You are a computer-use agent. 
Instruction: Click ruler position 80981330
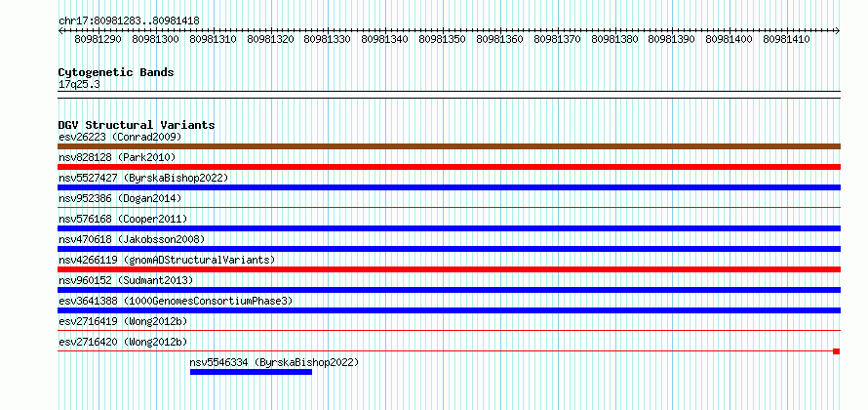coord(327,39)
